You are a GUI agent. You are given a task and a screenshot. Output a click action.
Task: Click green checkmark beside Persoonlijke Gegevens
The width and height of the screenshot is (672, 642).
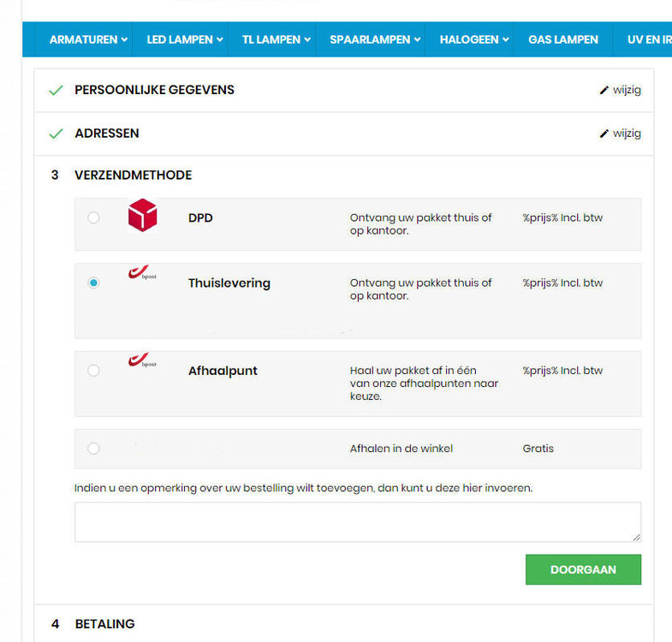click(x=56, y=90)
